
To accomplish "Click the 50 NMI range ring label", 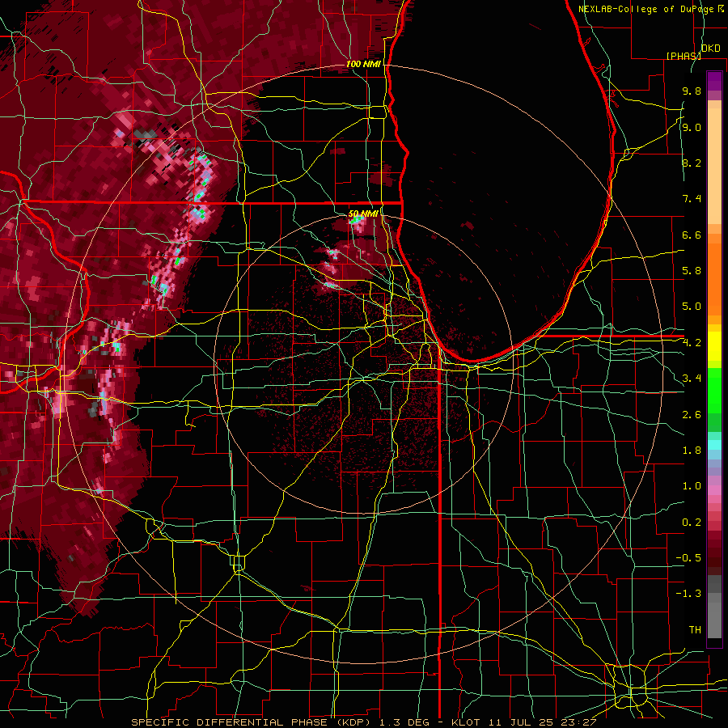I will pyautogui.click(x=363, y=214).
